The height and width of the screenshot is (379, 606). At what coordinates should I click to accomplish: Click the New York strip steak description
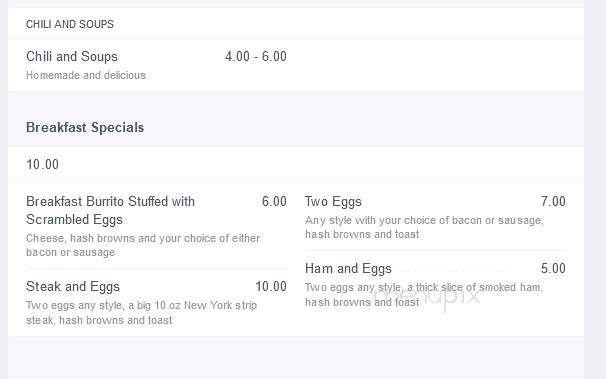coord(141,313)
